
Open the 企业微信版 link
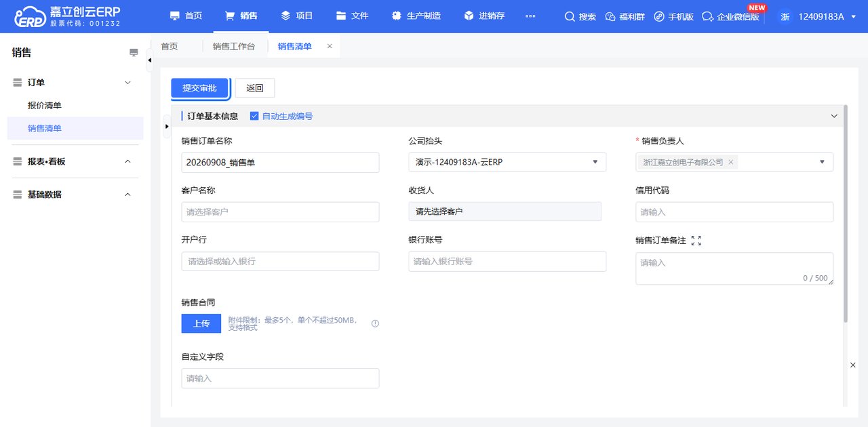[x=730, y=16]
